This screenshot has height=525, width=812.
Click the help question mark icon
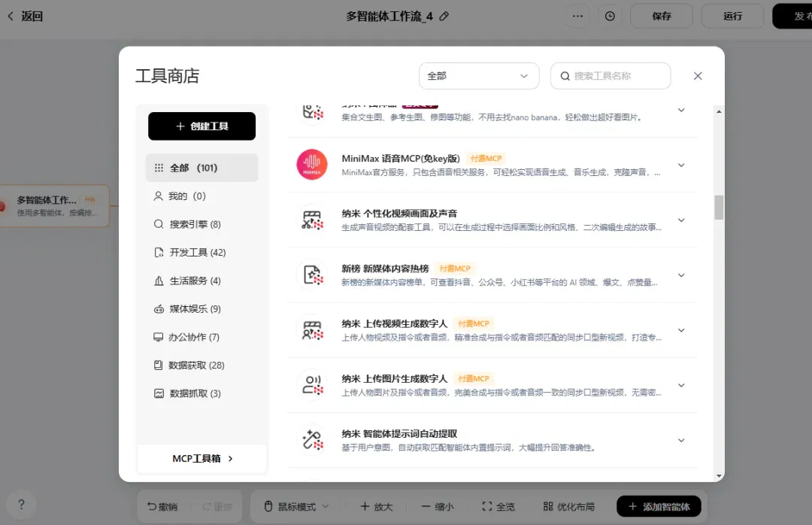tap(21, 504)
